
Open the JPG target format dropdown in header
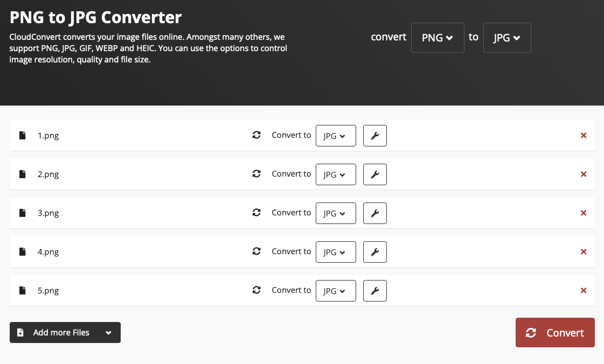pos(506,38)
